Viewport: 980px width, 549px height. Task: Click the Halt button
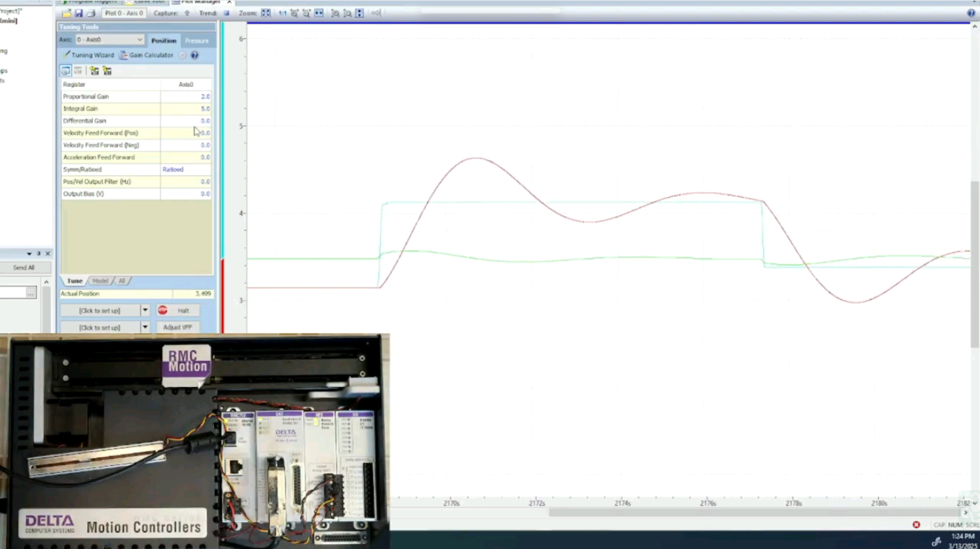177,310
